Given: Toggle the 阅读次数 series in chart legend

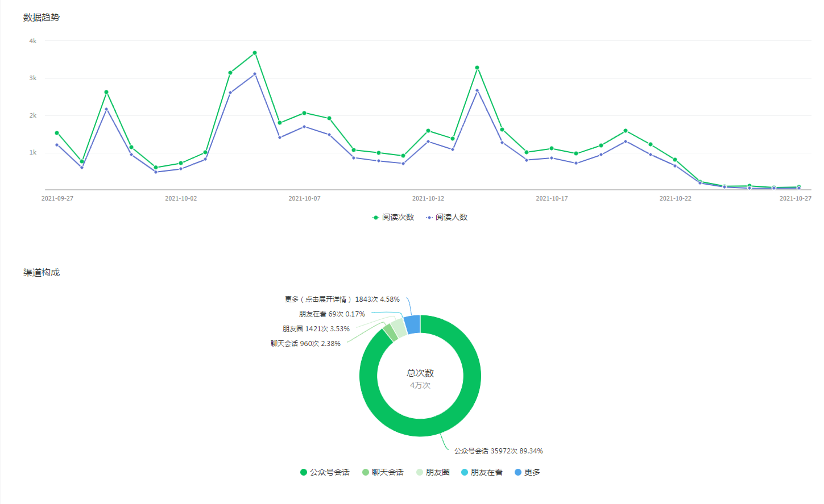Looking at the screenshot, I should click(393, 217).
